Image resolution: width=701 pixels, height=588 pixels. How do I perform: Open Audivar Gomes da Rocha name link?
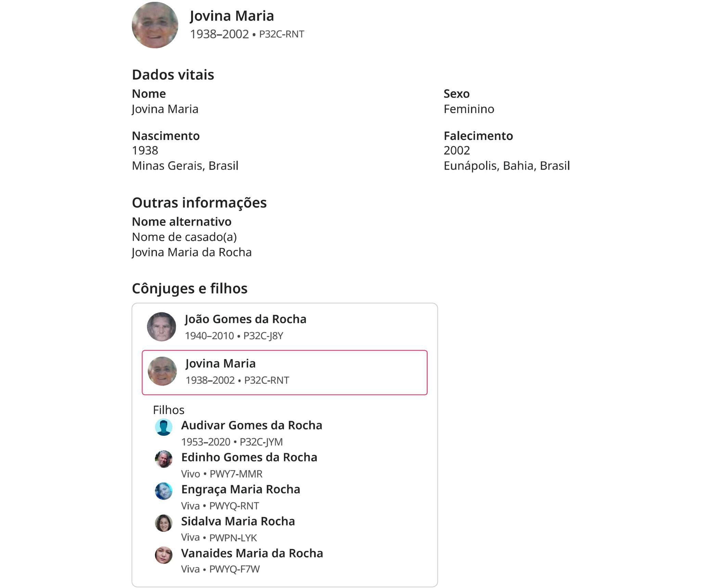pos(252,425)
